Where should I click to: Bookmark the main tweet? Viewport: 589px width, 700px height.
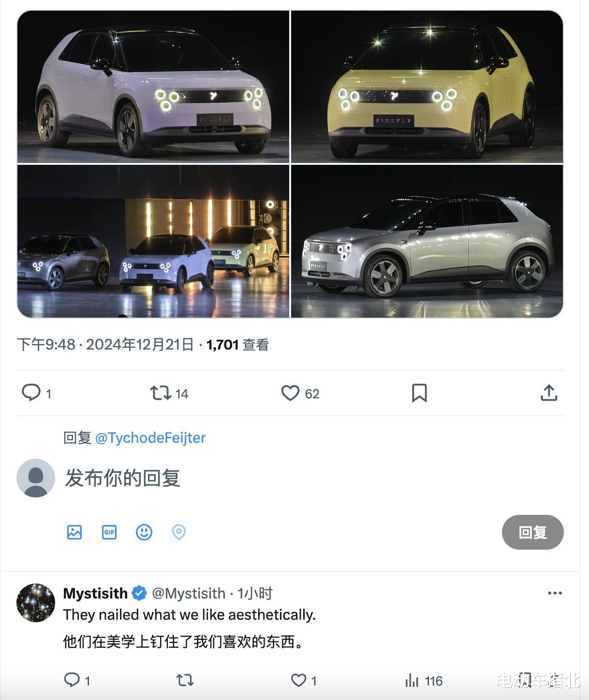click(419, 393)
